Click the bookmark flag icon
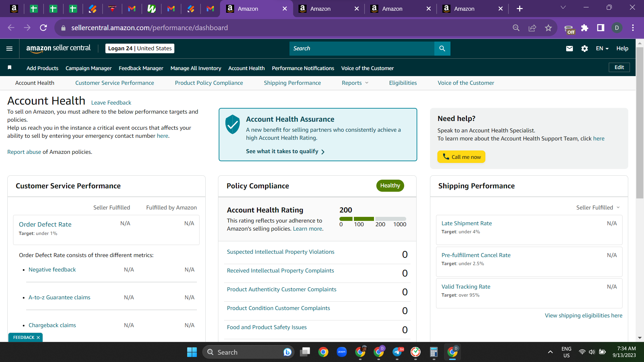Image resolution: width=644 pixels, height=362 pixels. coord(10,68)
